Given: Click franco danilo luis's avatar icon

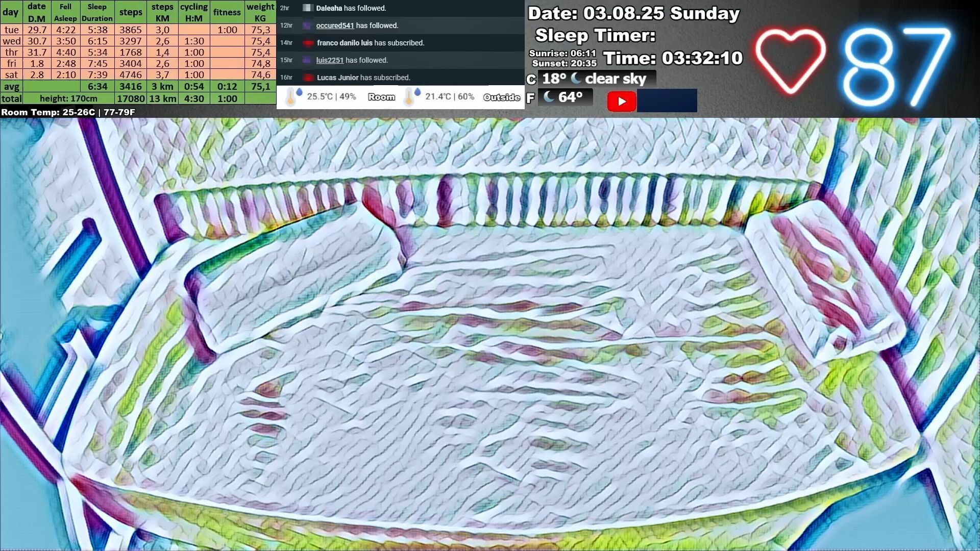Looking at the screenshot, I should click(308, 43).
